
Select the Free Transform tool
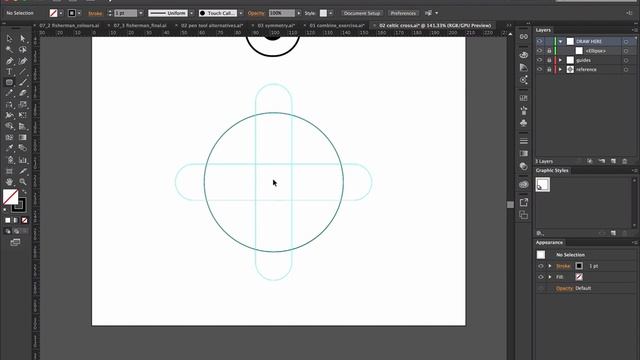click(23, 116)
